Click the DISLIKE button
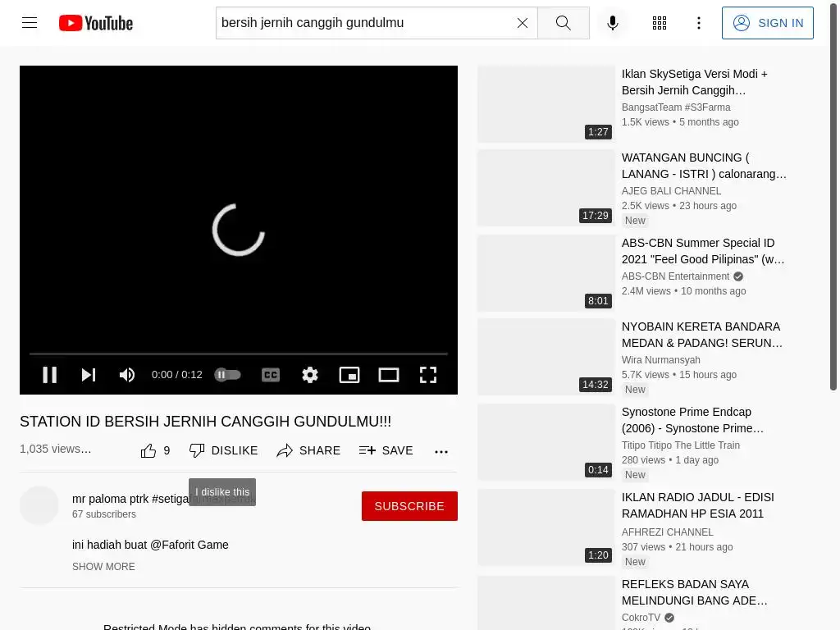 [x=223, y=450]
